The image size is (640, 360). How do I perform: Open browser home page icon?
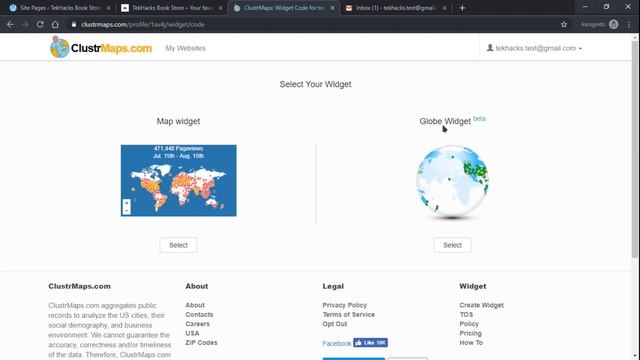point(55,24)
